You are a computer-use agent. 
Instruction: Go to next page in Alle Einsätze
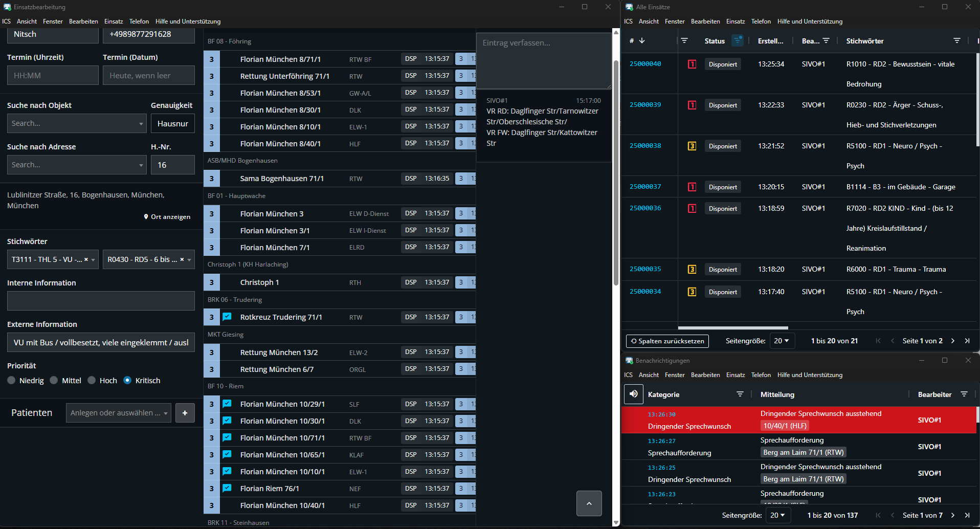coord(952,341)
